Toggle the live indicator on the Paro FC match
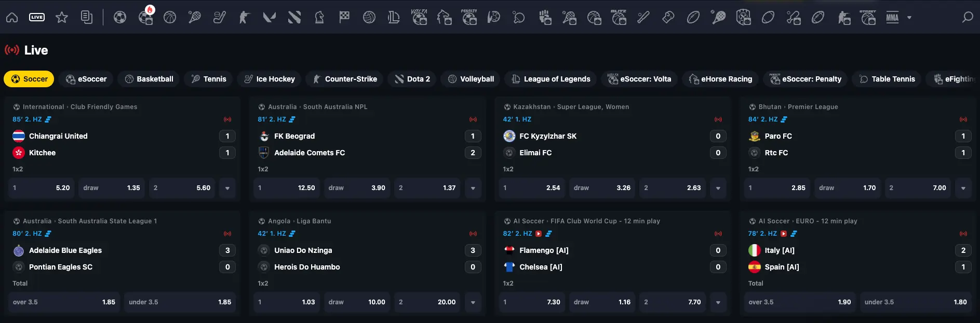This screenshot has height=323, width=980. click(964, 119)
